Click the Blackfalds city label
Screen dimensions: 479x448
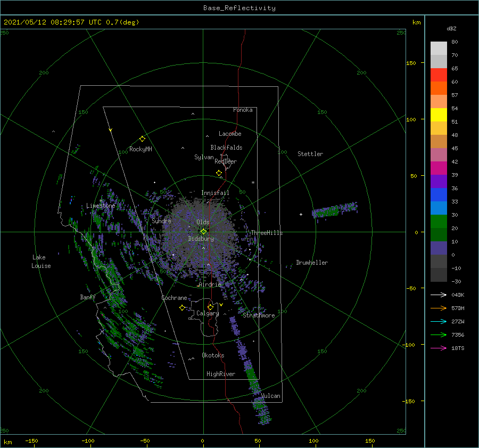[226, 148]
